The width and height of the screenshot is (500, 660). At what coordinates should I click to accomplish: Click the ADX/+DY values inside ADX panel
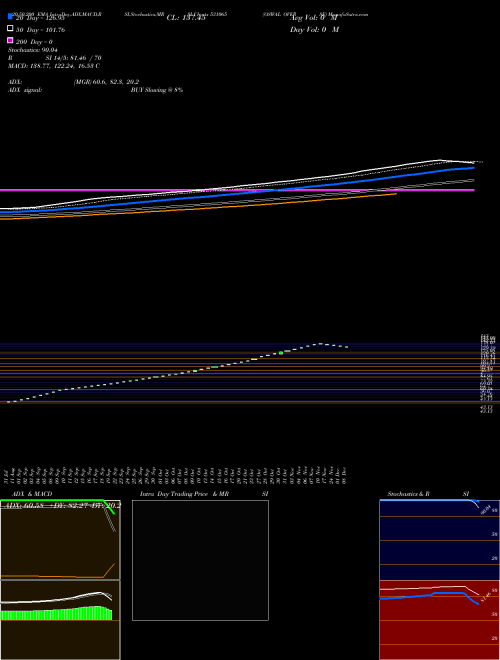pyautogui.click(x=61, y=505)
